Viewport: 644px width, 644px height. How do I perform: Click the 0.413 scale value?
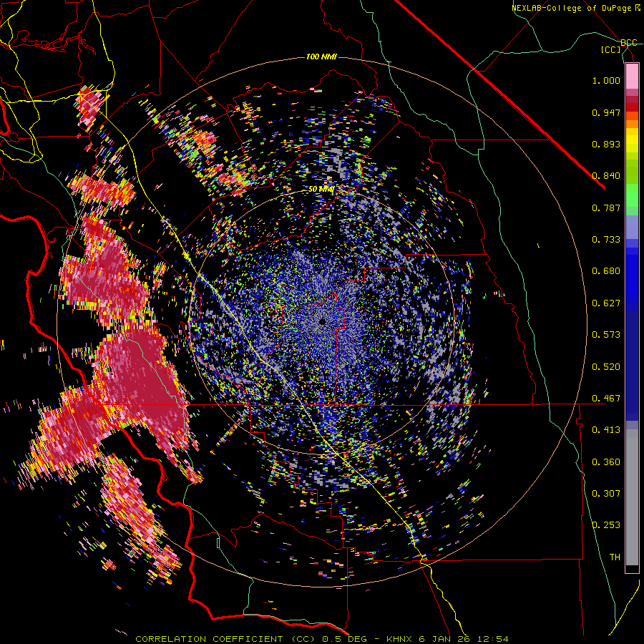(606, 430)
